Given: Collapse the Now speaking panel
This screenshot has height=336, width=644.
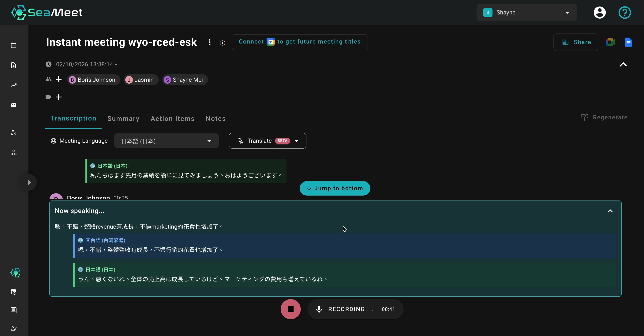Looking at the screenshot, I should [610, 211].
